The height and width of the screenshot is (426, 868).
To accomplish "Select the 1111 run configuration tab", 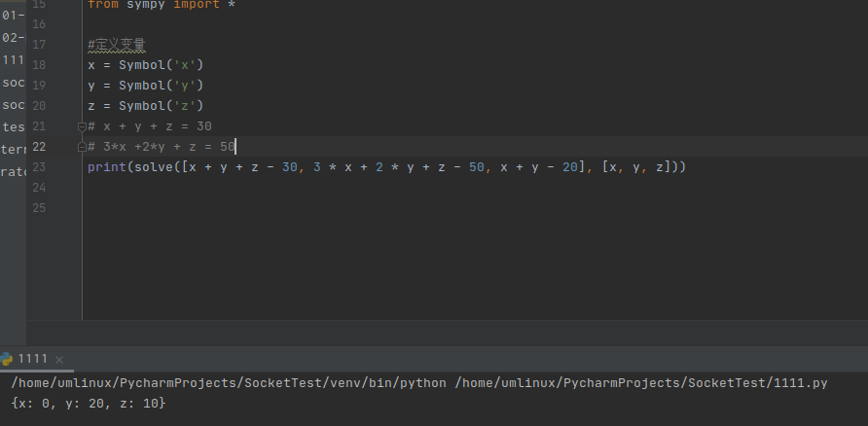I will pos(32,360).
